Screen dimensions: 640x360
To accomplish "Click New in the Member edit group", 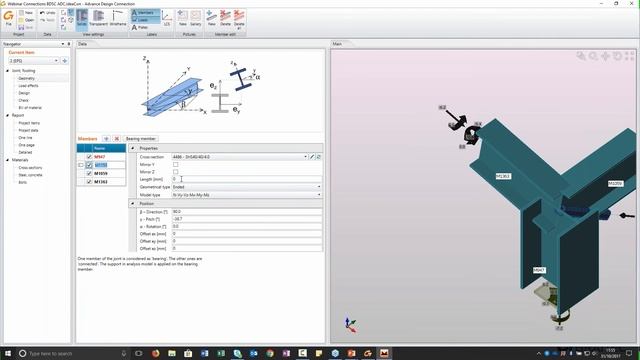I will tap(211, 18).
